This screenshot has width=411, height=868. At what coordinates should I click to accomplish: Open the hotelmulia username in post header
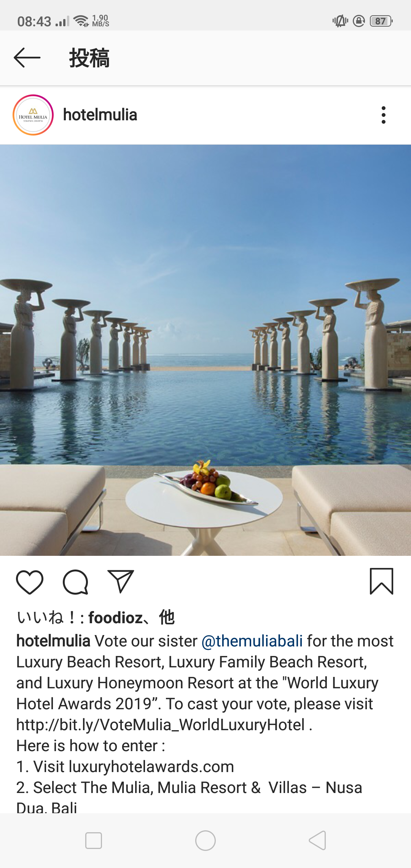click(100, 115)
